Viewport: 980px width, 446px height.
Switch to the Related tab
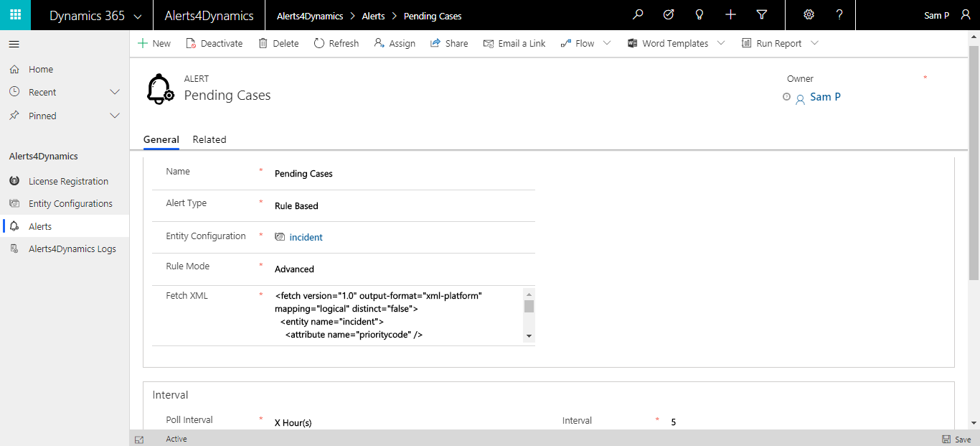(x=209, y=139)
